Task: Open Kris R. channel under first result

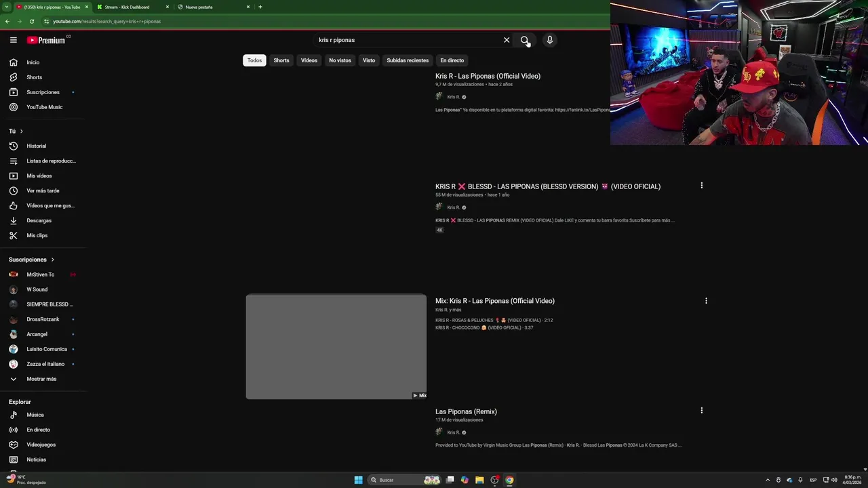Action: click(454, 97)
